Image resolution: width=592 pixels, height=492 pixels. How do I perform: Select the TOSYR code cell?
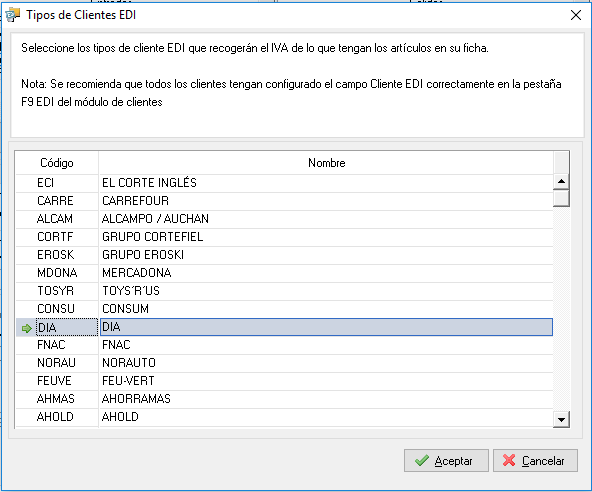(66, 291)
